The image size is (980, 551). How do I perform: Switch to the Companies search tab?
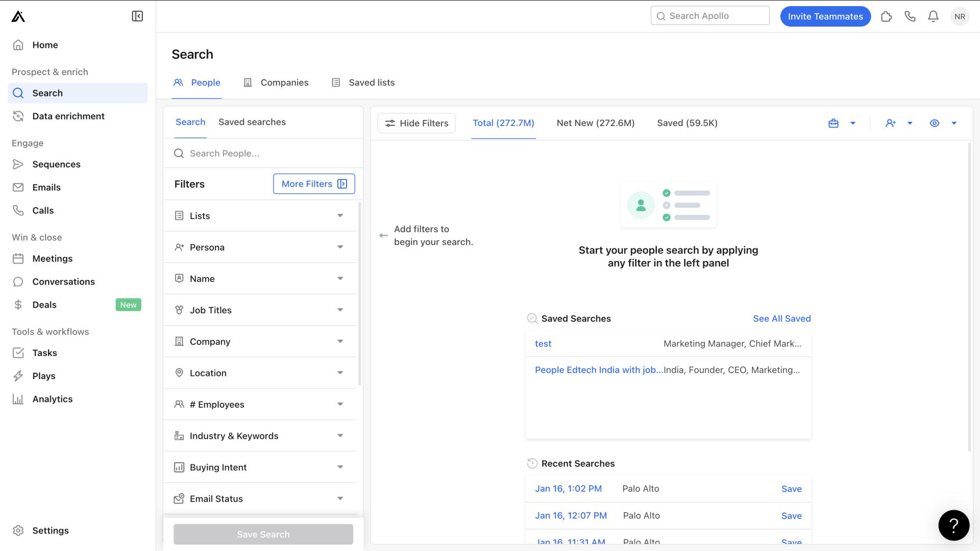[x=285, y=82]
